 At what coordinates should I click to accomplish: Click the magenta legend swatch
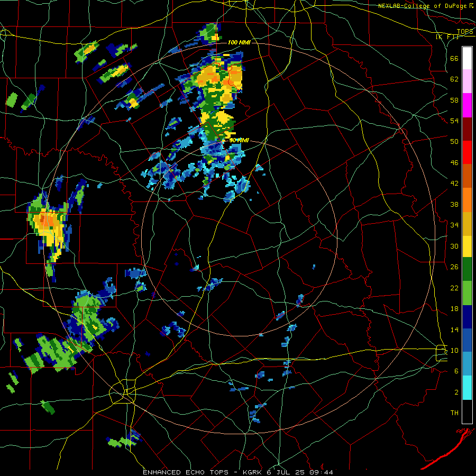click(467, 105)
